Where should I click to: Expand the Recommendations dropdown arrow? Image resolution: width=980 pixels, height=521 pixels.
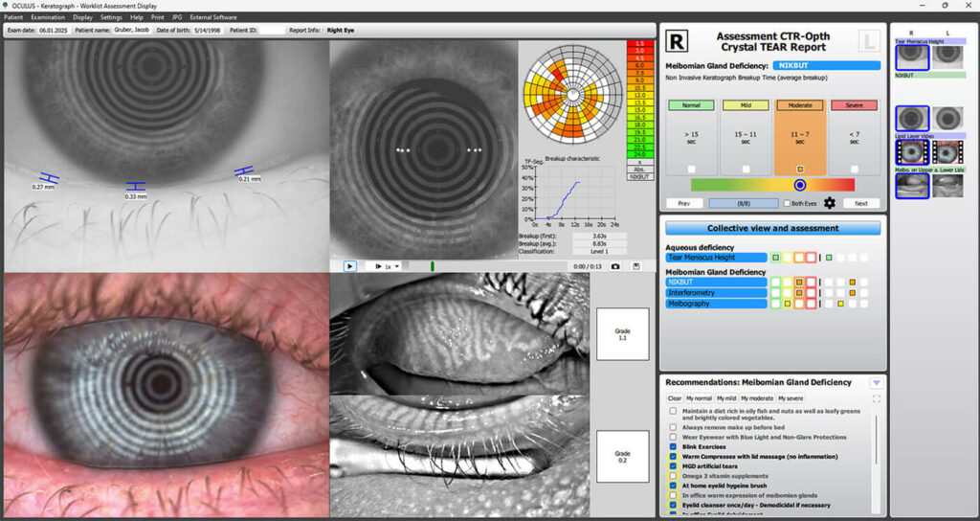coord(876,382)
